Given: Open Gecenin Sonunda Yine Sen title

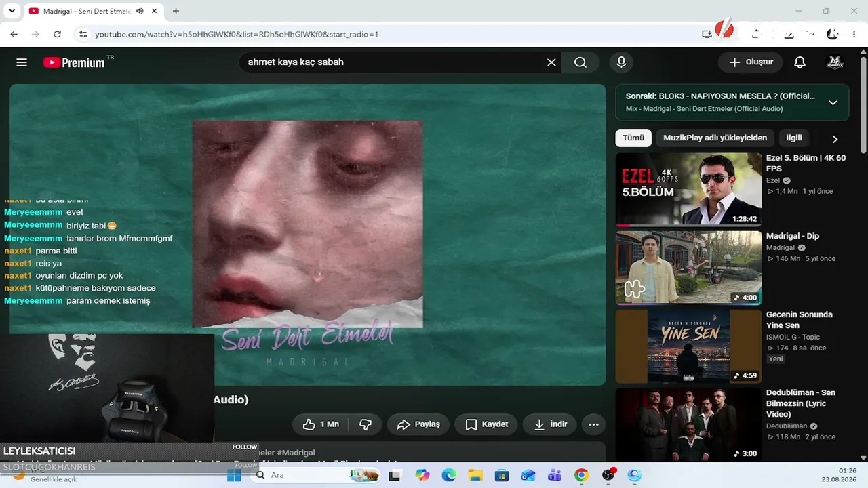Looking at the screenshot, I should coord(800,320).
